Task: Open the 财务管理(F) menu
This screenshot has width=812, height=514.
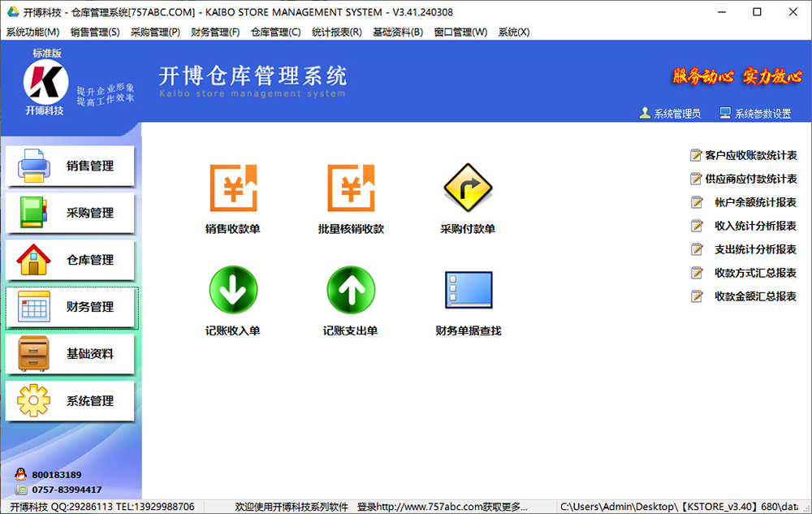Action: (215, 32)
